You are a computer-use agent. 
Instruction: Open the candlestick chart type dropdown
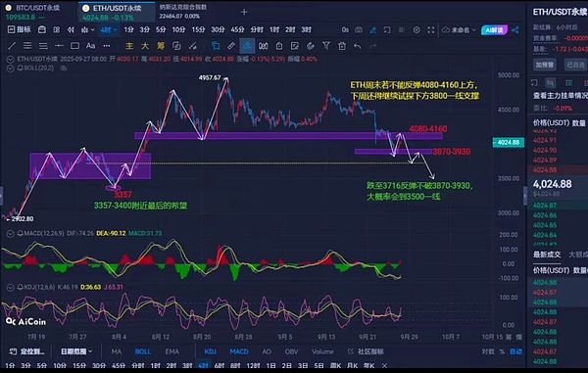click(x=87, y=29)
